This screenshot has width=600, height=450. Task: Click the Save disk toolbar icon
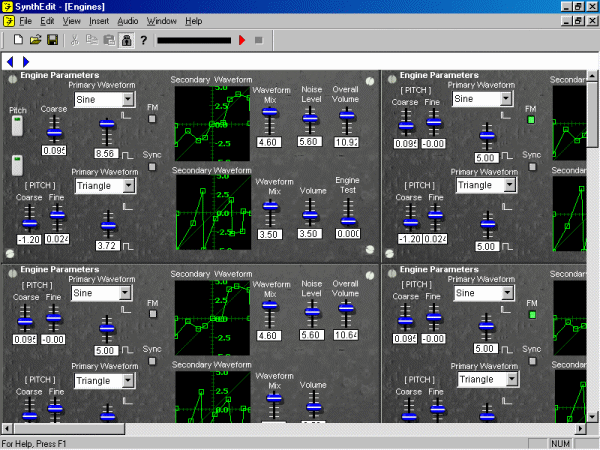pos(51,40)
